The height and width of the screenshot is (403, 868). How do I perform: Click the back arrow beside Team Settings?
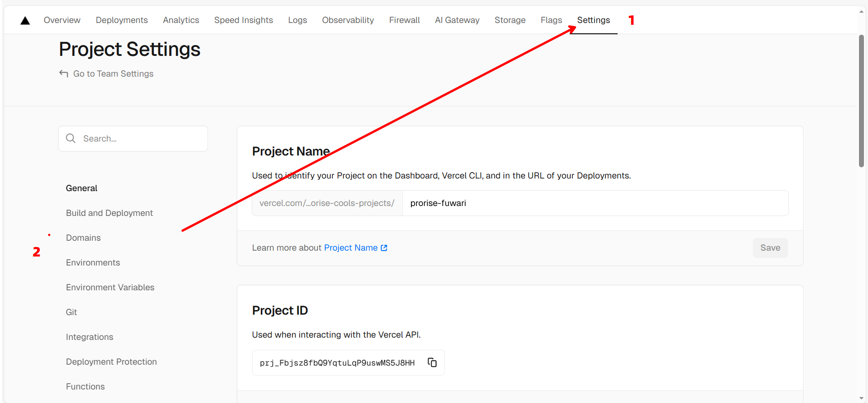(64, 73)
